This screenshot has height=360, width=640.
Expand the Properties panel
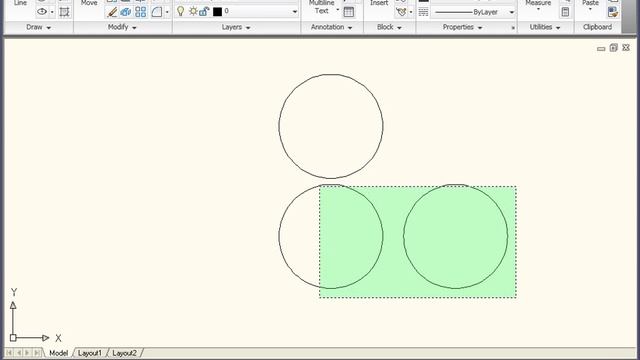[x=462, y=27]
